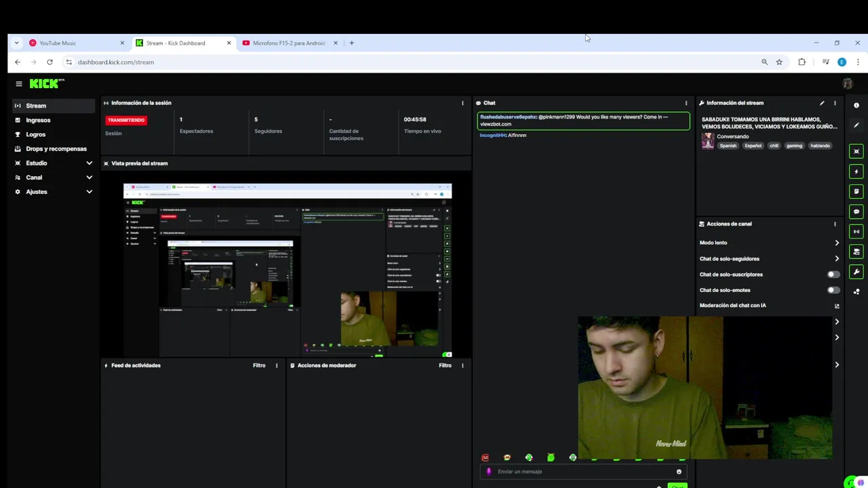Image resolution: width=868 pixels, height=488 pixels.
Task: Open the Chrome extensions puzzle icon
Action: [802, 62]
